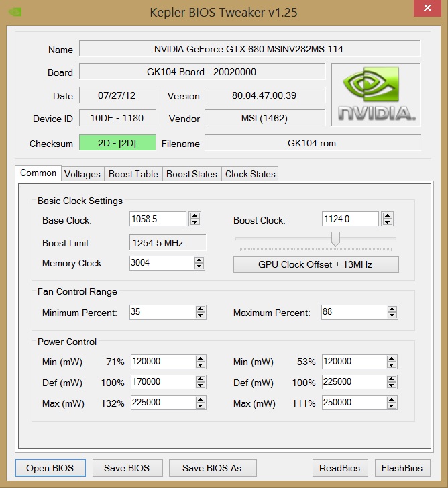Use the Memory Clock spinner arrows
This screenshot has height=488, width=448.
[x=201, y=263]
